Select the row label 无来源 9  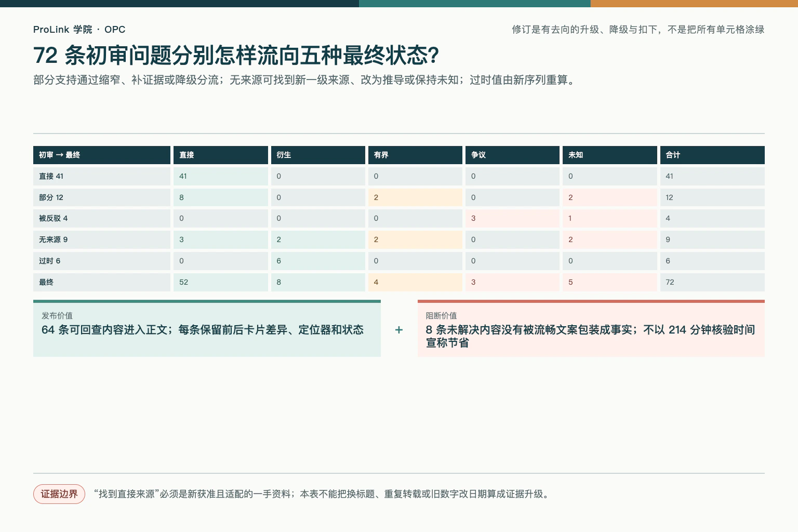[102, 240]
